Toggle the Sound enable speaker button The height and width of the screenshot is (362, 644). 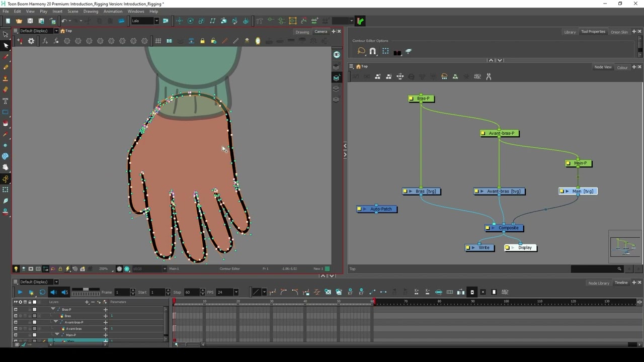click(x=53, y=292)
